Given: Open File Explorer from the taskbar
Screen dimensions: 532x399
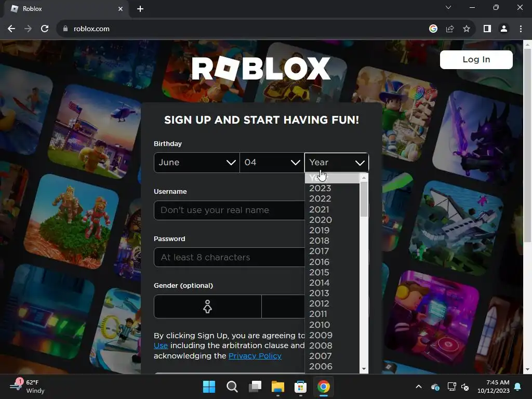Looking at the screenshot, I should (278, 387).
